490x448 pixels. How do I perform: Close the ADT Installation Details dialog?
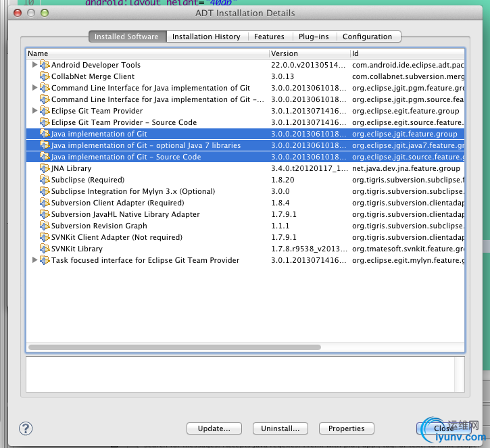[444, 428]
